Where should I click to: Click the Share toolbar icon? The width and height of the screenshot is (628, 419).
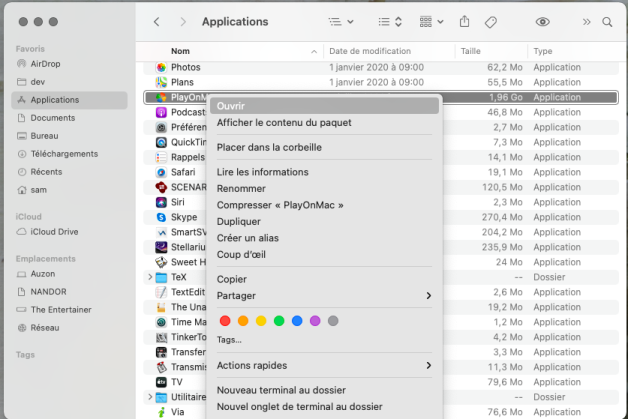[x=464, y=21]
